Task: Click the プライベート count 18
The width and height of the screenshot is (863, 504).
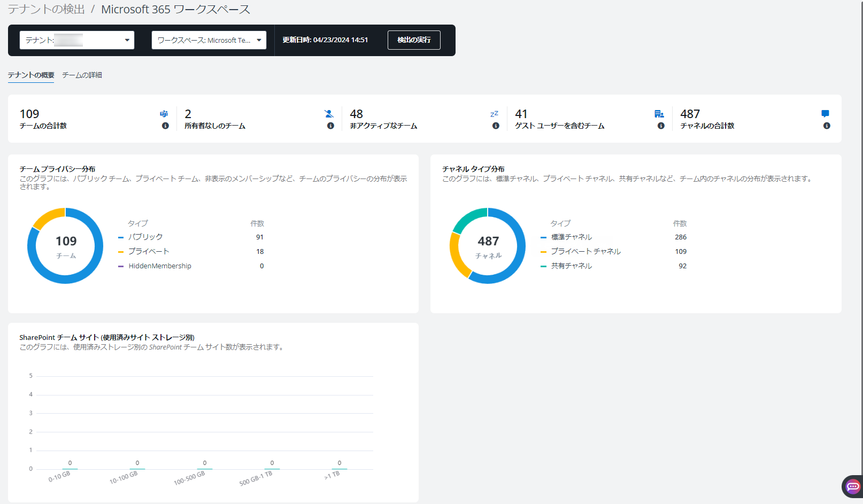Action: (x=260, y=252)
